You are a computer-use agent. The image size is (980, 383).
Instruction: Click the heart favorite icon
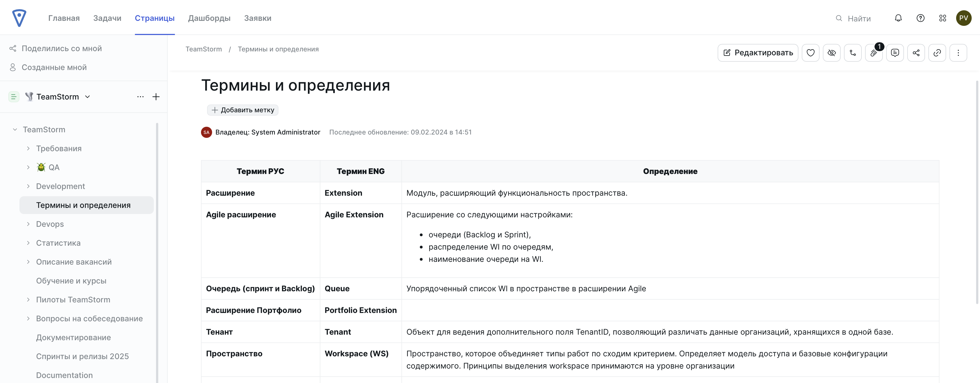click(810, 53)
